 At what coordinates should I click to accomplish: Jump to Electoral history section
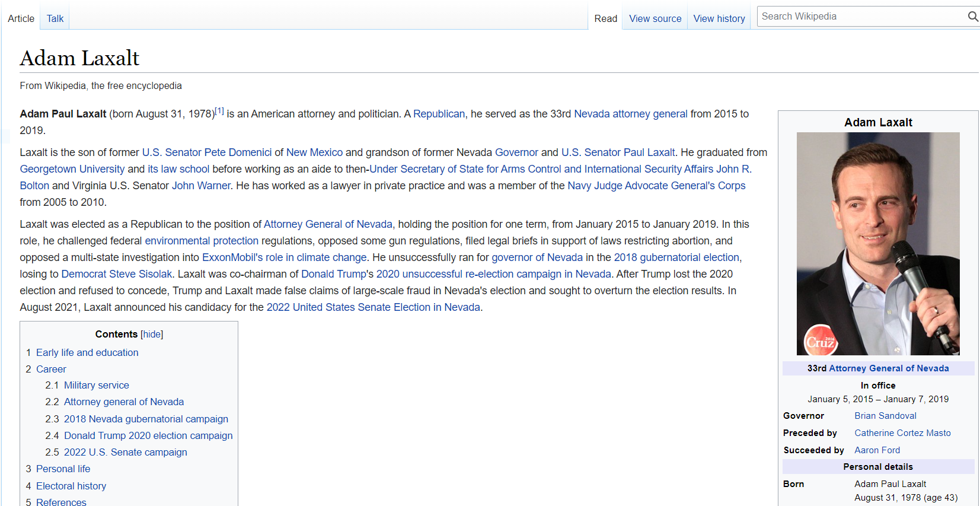[71, 486]
